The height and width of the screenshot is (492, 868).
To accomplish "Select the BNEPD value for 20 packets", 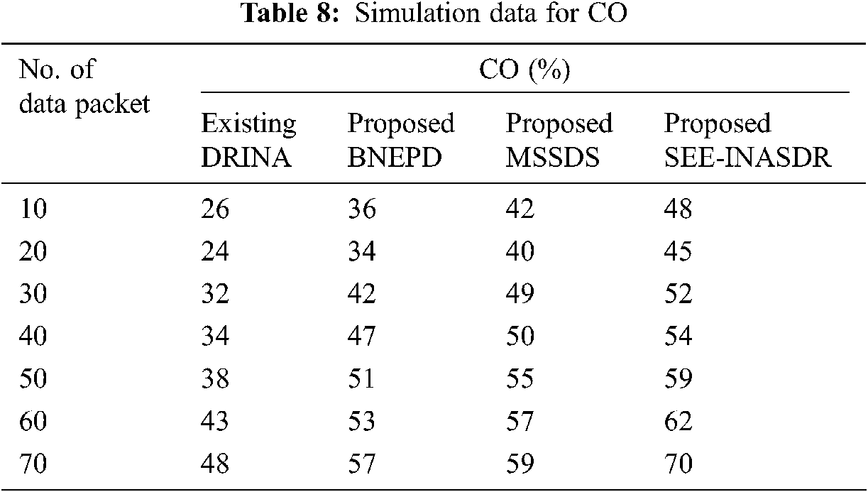I will 361,253.
